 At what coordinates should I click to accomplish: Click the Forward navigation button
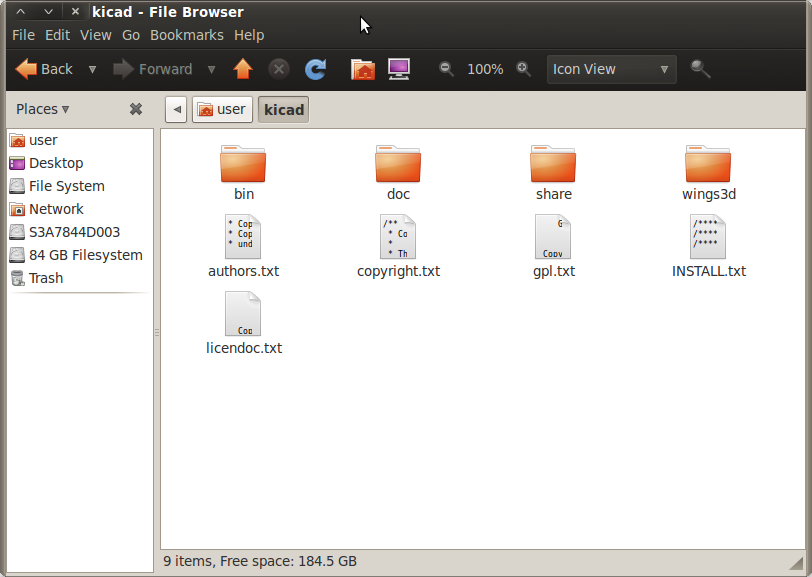point(152,69)
